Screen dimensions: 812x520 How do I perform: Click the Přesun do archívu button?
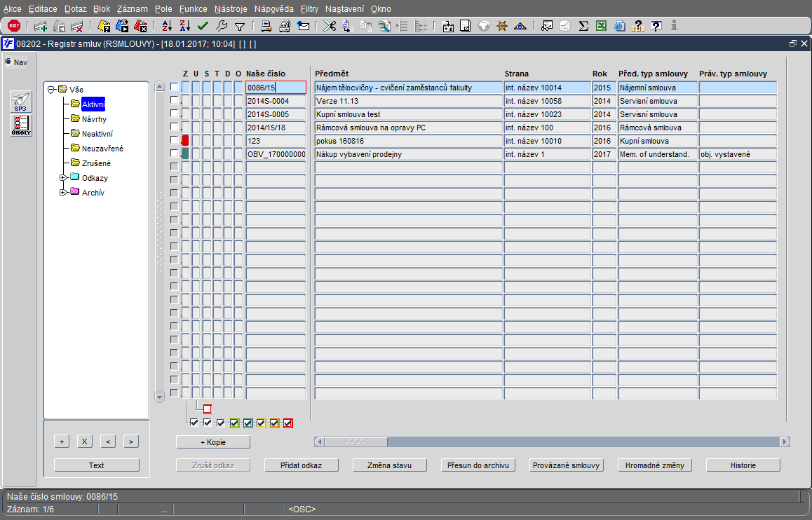pyautogui.click(x=478, y=465)
